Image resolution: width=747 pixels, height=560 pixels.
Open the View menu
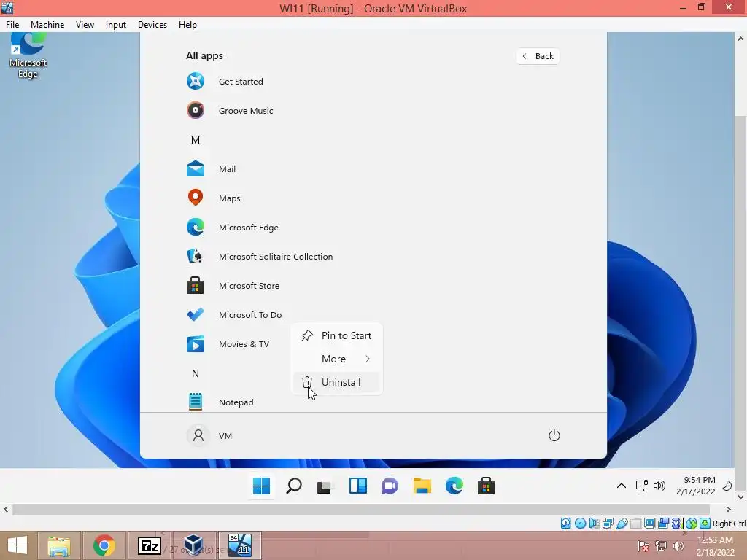coord(85,25)
